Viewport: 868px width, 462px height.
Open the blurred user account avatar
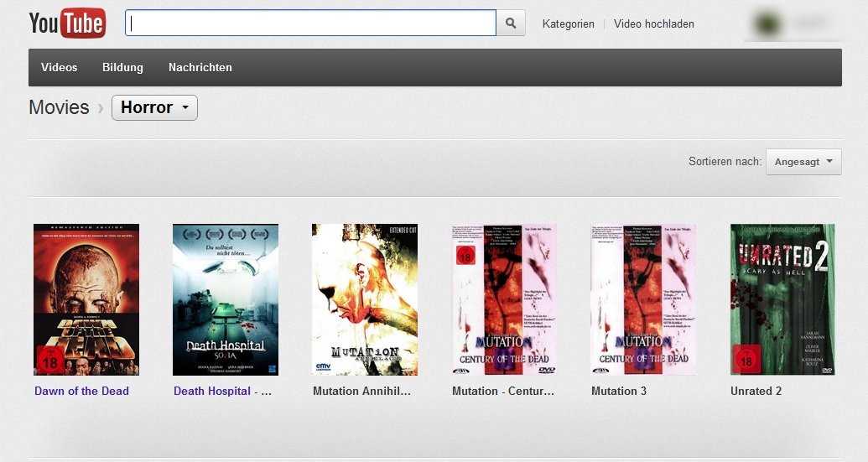tap(767, 23)
